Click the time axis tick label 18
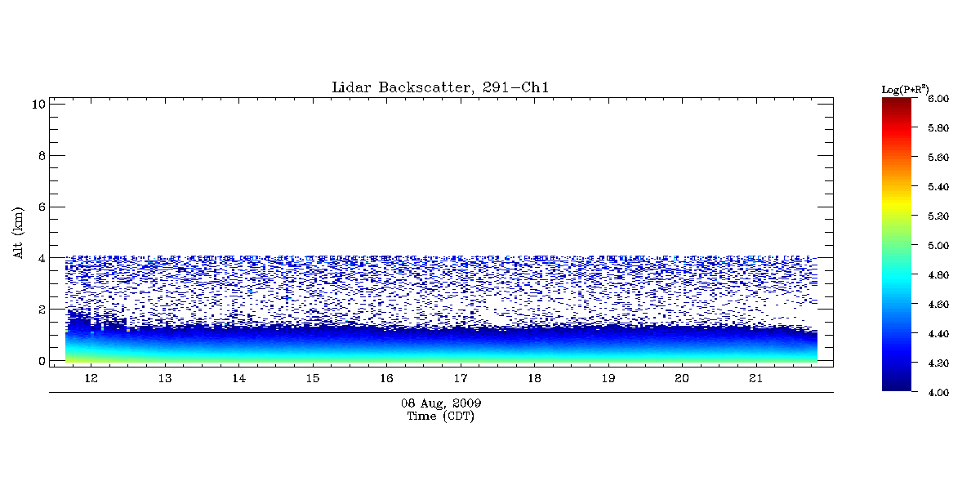 534,378
